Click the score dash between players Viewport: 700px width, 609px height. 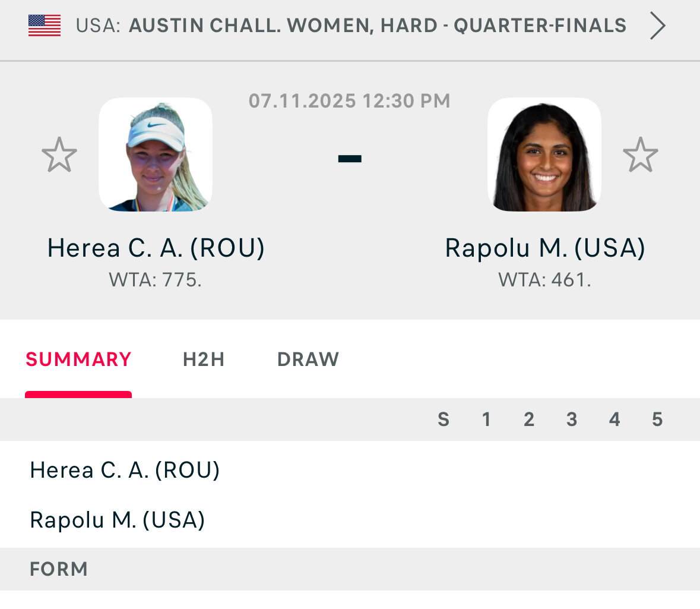[350, 158]
